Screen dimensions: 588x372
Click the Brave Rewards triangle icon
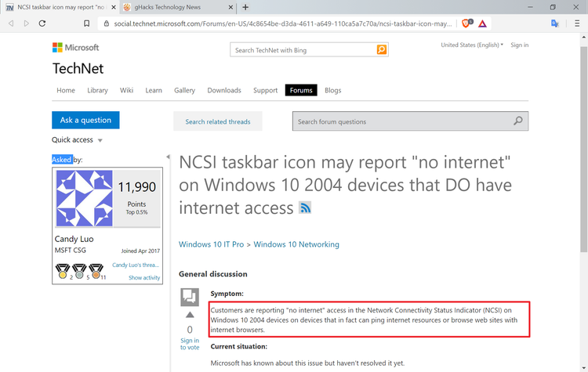pos(482,23)
